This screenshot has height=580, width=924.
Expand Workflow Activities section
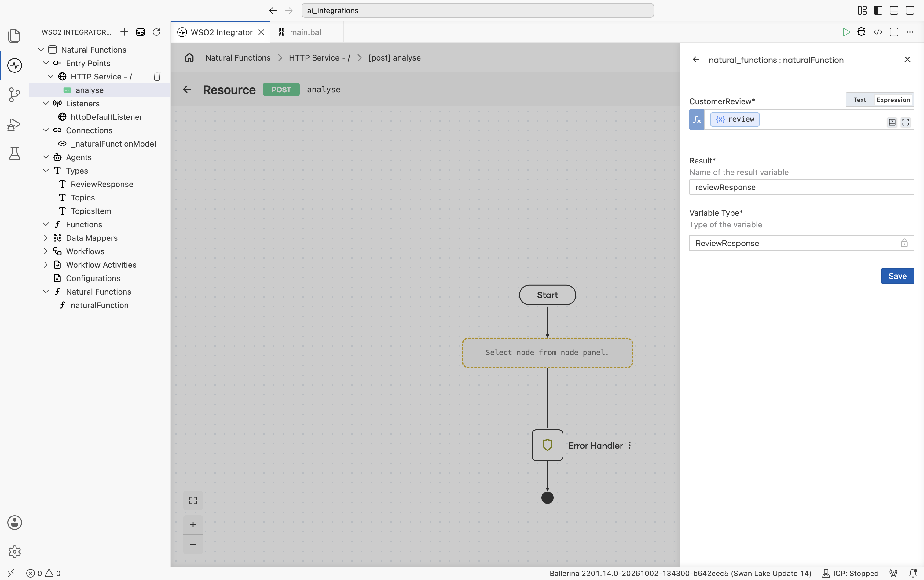(x=46, y=265)
